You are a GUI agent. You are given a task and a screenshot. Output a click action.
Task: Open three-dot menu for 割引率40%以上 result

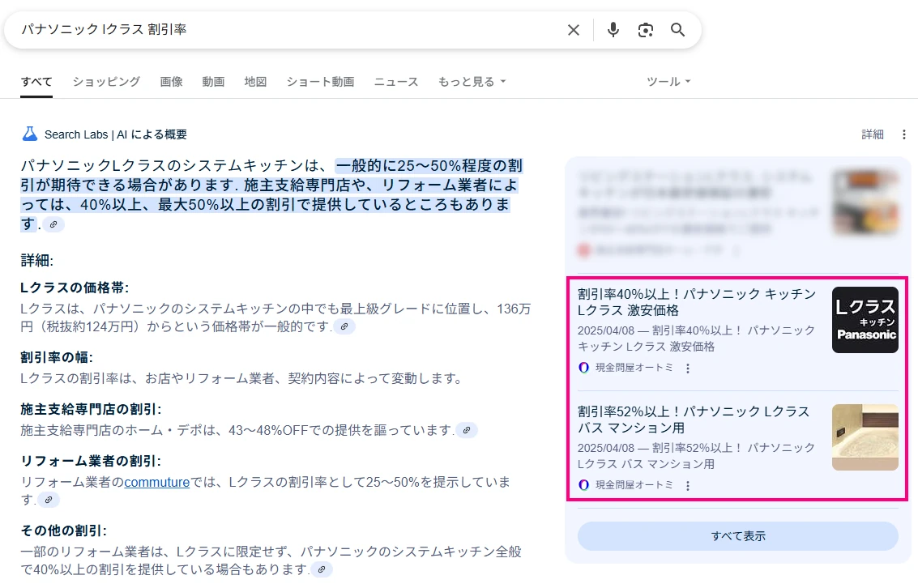pyautogui.click(x=688, y=368)
